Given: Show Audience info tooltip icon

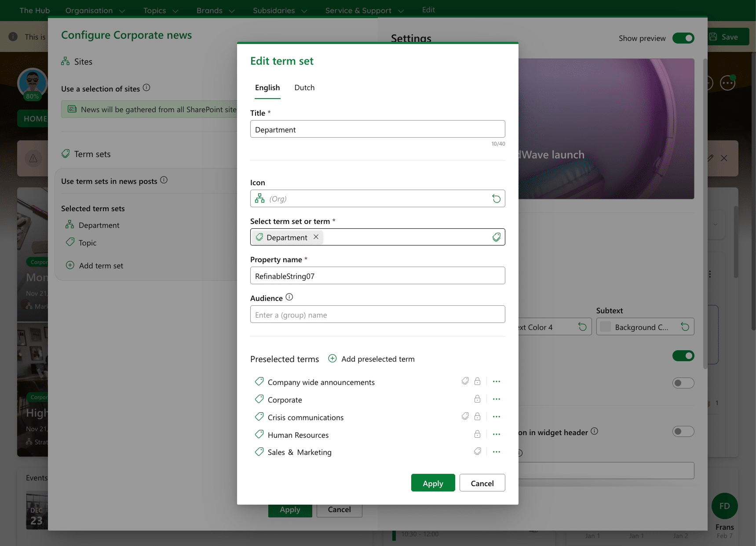Looking at the screenshot, I should coord(289,297).
